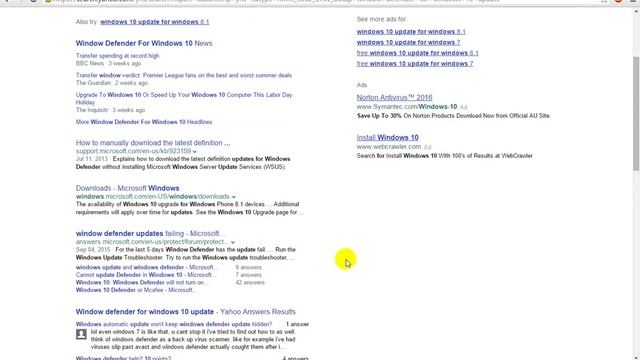
Task: Click 'See more ads for:' label
Action: [x=382, y=19]
